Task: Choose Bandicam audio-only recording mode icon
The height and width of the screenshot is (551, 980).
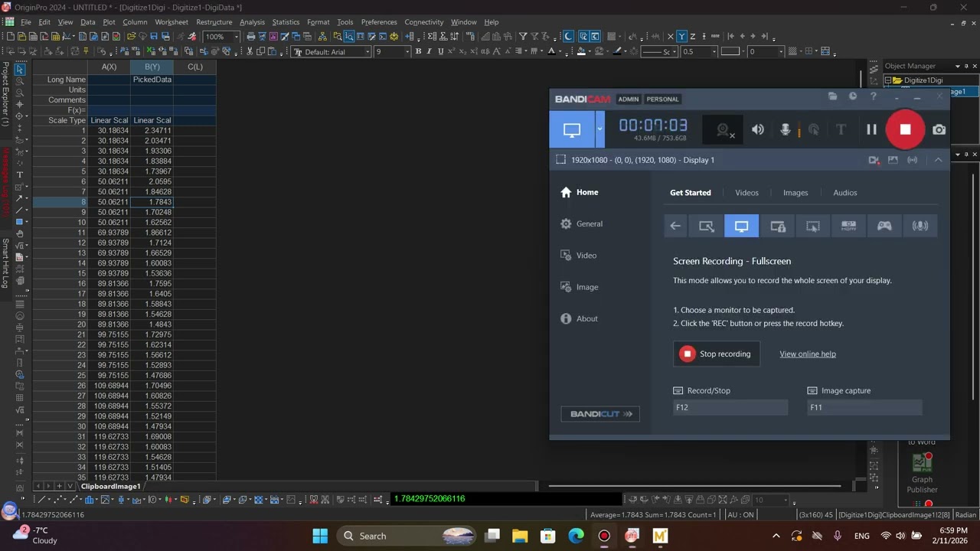Action: click(x=920, y=226)
